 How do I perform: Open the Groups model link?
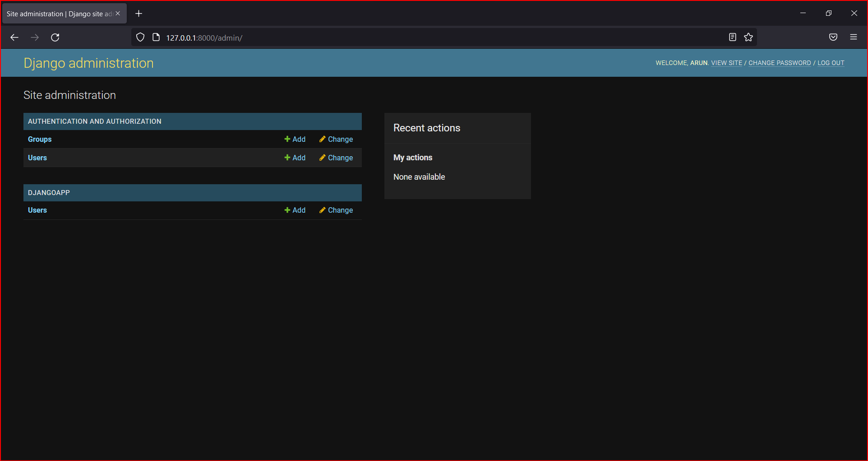[40, 140]
